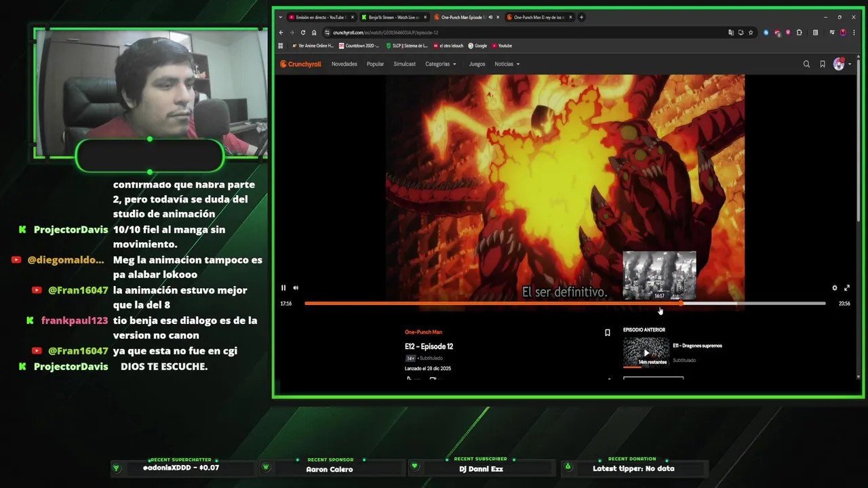Click the total duration 23:56 label

(x=844, y=304)
